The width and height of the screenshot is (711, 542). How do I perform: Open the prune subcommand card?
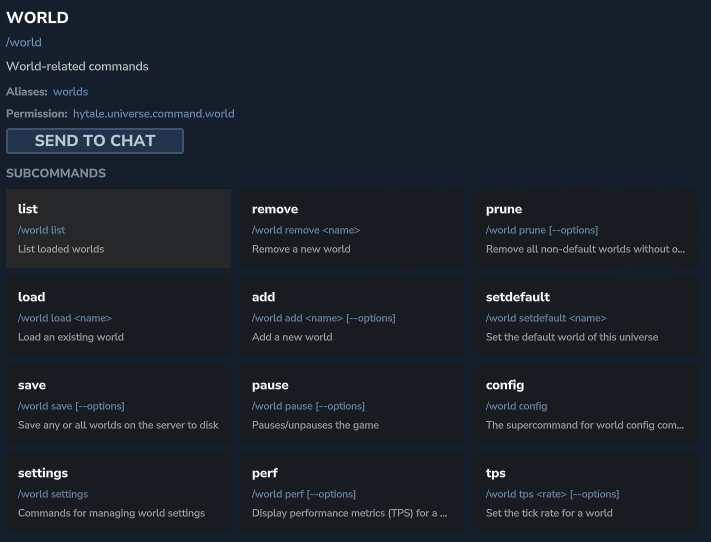(x=586, y=229)
